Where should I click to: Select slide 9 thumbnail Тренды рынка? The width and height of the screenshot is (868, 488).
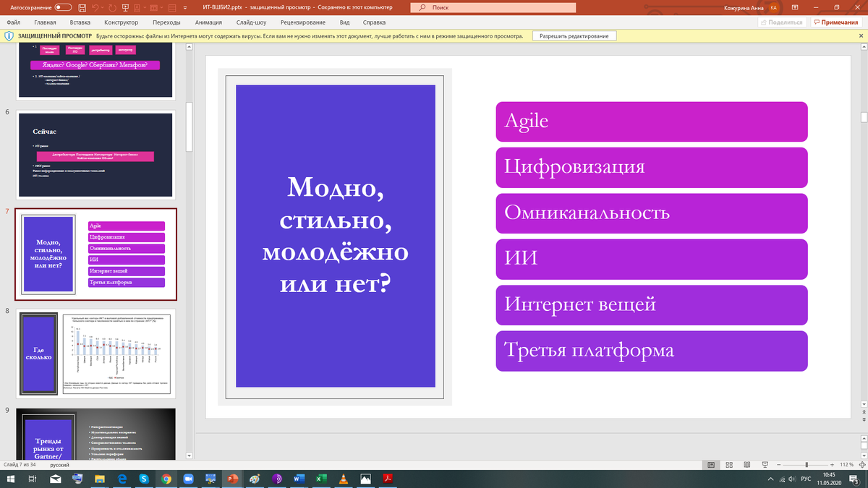pyautogui.click(x=97, y=434)
